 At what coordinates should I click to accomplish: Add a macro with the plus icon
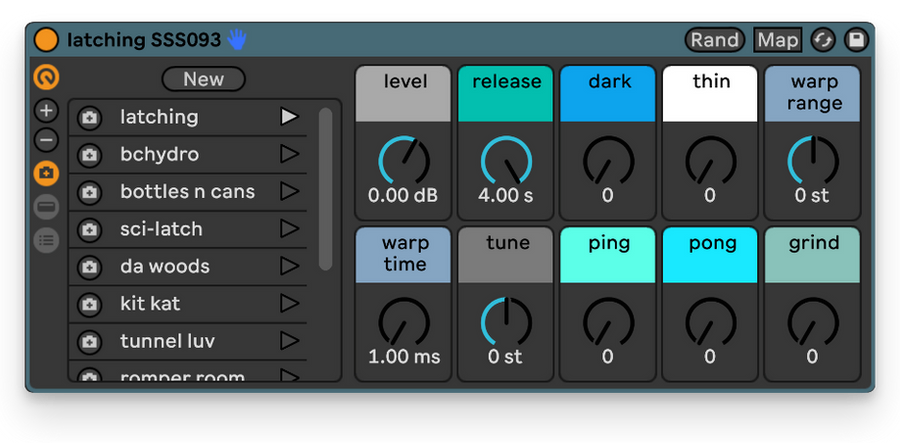[x=46, y=111]
